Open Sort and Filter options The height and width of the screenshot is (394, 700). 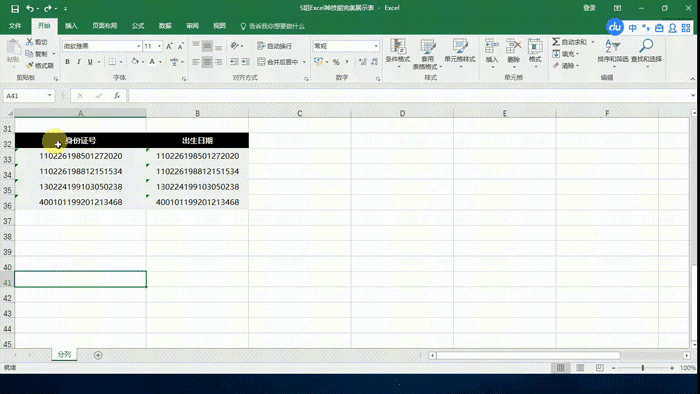(612, 53)
